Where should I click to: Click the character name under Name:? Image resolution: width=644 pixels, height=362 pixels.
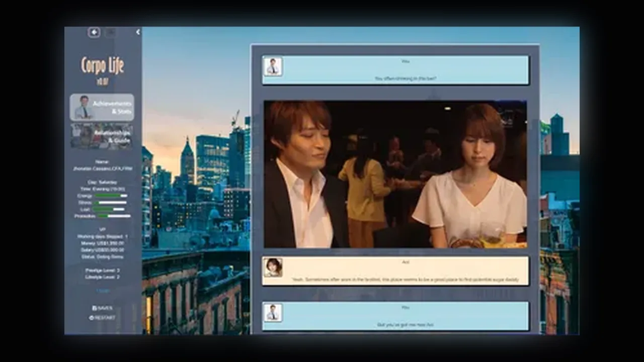102,169
